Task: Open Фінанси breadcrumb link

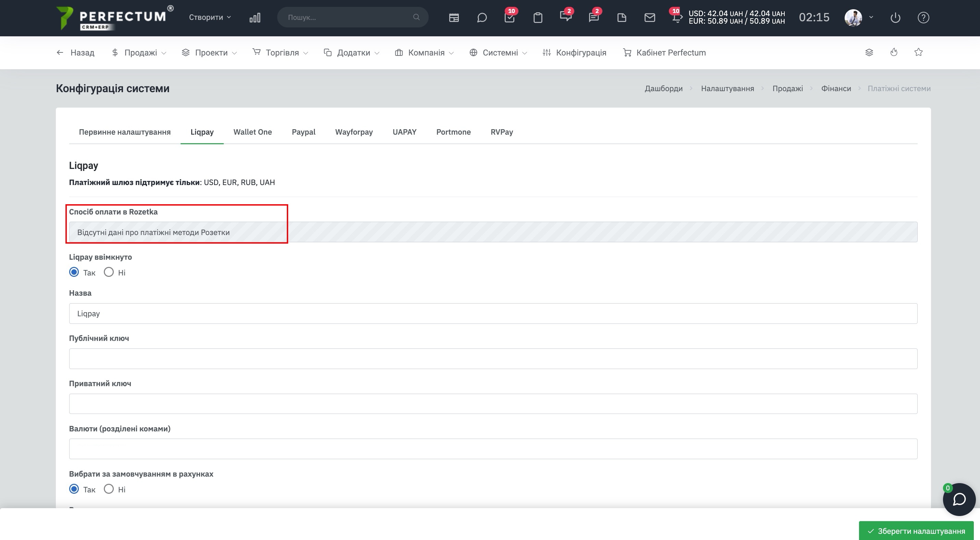Action: pyautogui.click(x=836, y=88)
